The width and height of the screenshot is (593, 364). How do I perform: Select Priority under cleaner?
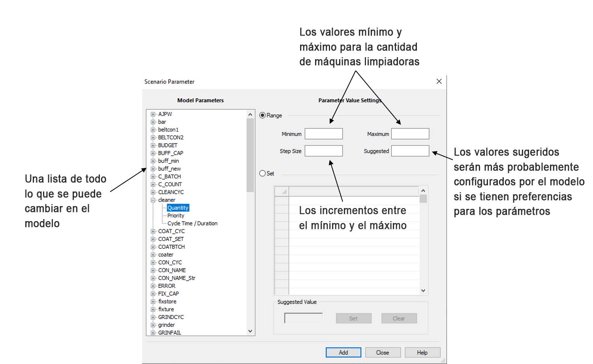(x=176, y=216)
